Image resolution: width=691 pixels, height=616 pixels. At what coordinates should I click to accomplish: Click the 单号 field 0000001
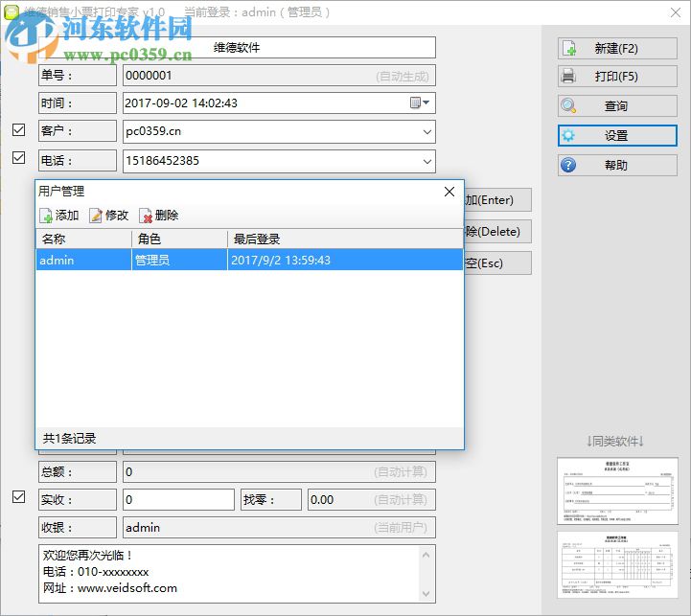279,76
